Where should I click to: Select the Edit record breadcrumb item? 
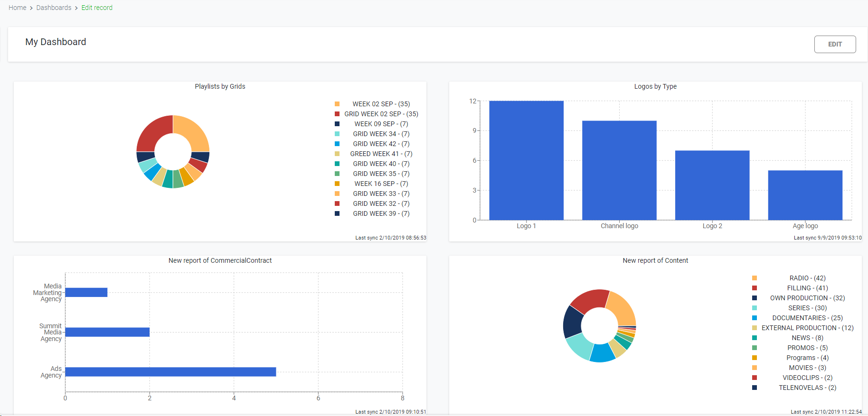point(97,8)
